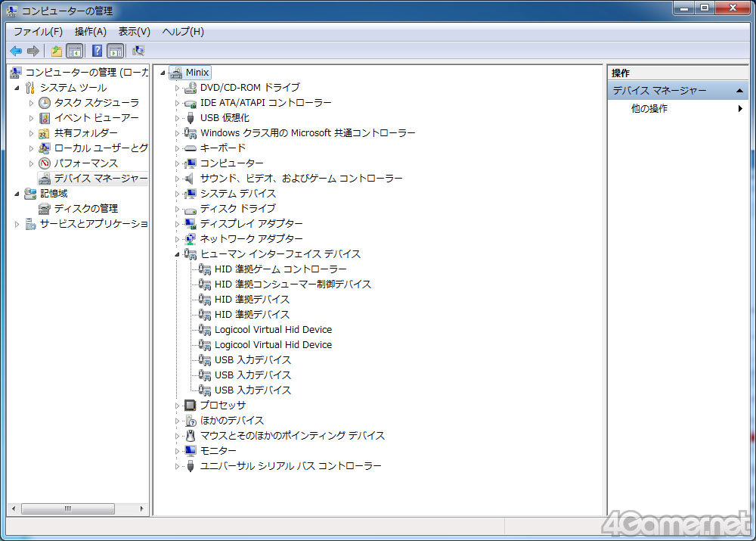Collapse the Minix root computer node

click(x=163, y=73)
